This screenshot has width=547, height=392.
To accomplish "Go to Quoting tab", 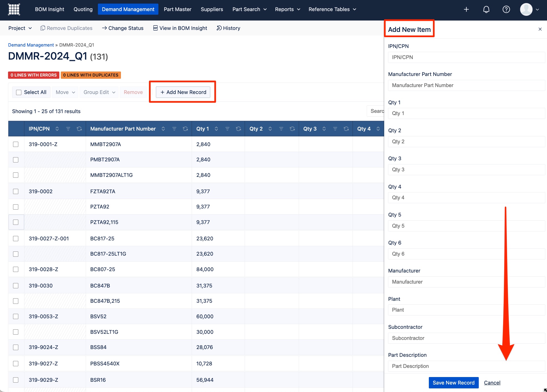I will (83, 9).
